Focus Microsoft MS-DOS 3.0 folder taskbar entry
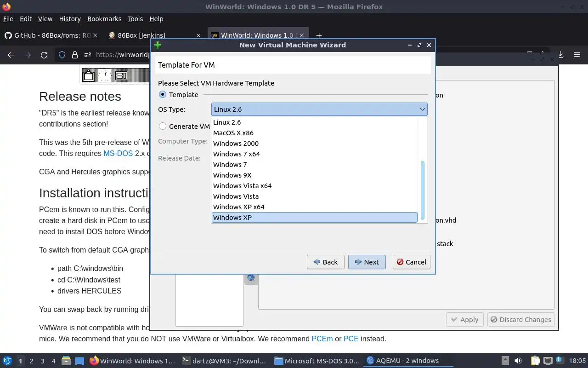The width and height of the screenshot is (588, 368). pyautogui.click(x=317, y=361)
